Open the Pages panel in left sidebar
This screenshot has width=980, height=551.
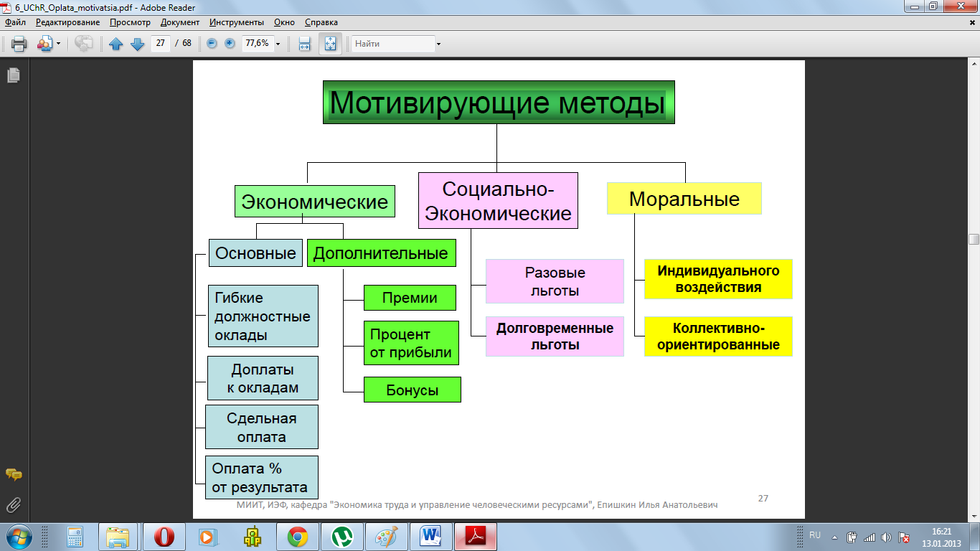tap(13, 75)
